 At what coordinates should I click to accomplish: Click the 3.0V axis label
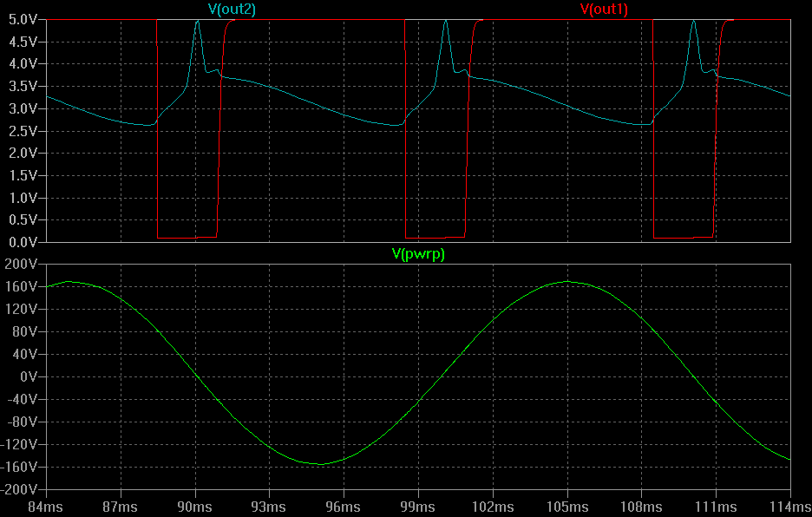tap(23, 108)
